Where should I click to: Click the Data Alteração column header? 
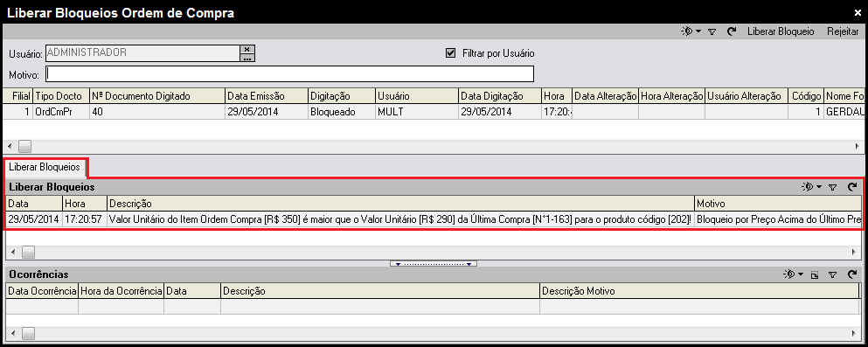(606, 96)
